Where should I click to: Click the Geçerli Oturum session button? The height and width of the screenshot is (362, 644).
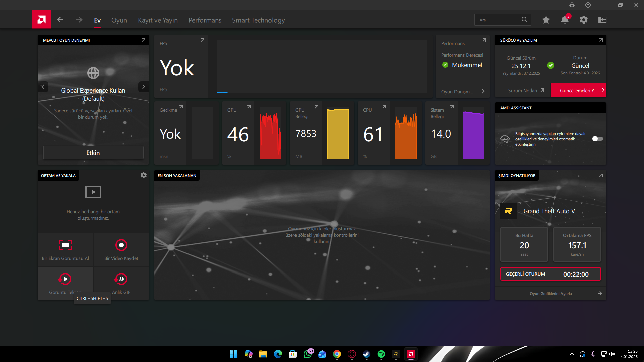tap(551, 274)
